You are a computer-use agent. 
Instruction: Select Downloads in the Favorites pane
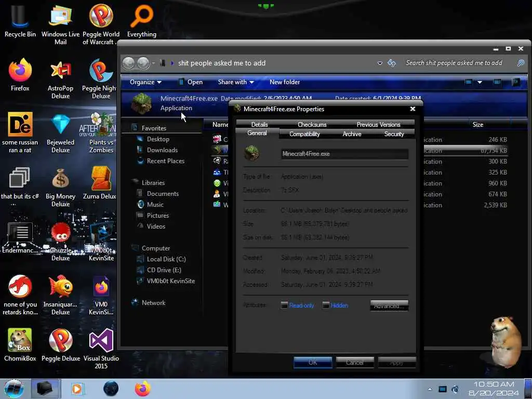pos(162,150)
